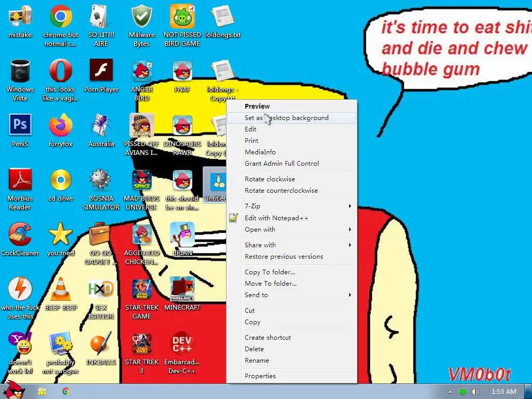Open the 'mistake' desktop icon
Viewport: 532px width, 399px height.
[x=20, y=22]
